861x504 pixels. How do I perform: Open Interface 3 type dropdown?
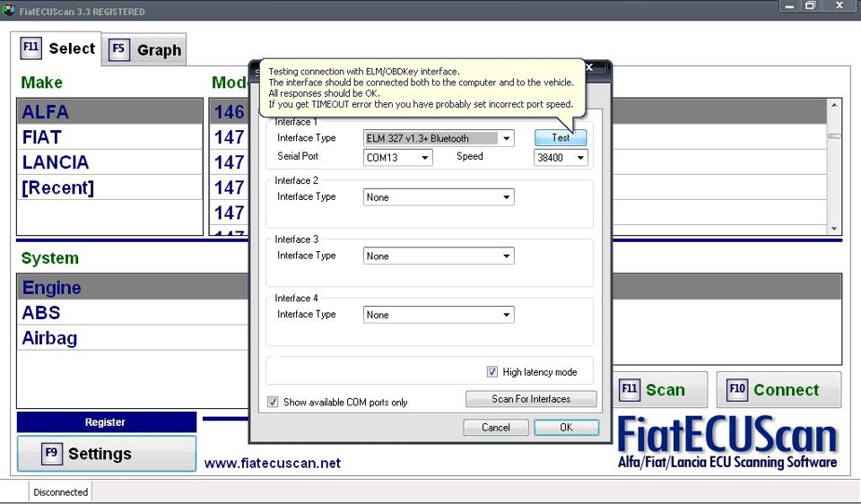506,256
